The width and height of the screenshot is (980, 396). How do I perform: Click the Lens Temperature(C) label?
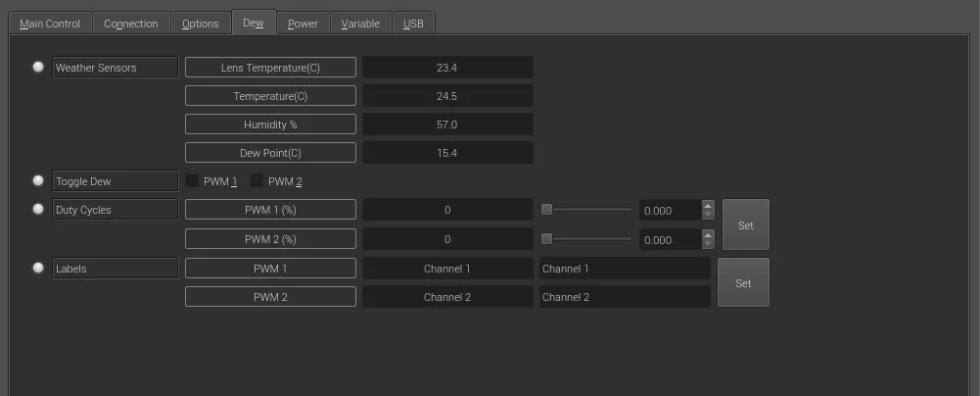[270, 68]
